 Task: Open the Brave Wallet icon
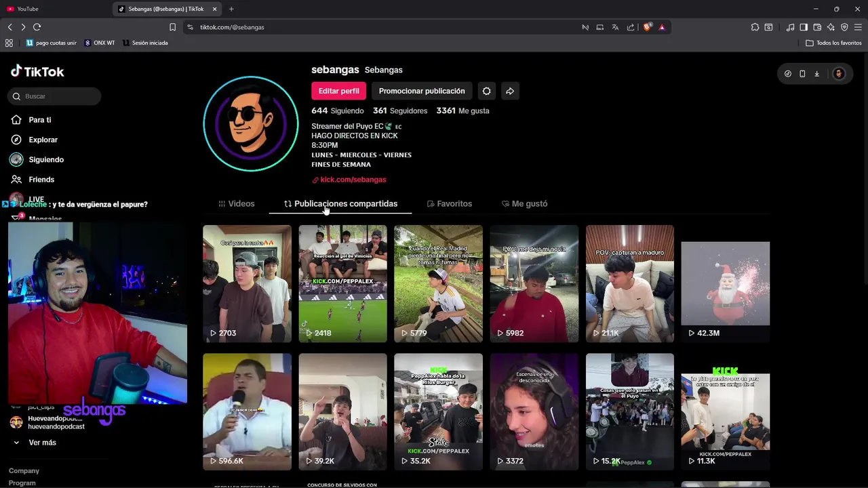[x=817, y=27]
